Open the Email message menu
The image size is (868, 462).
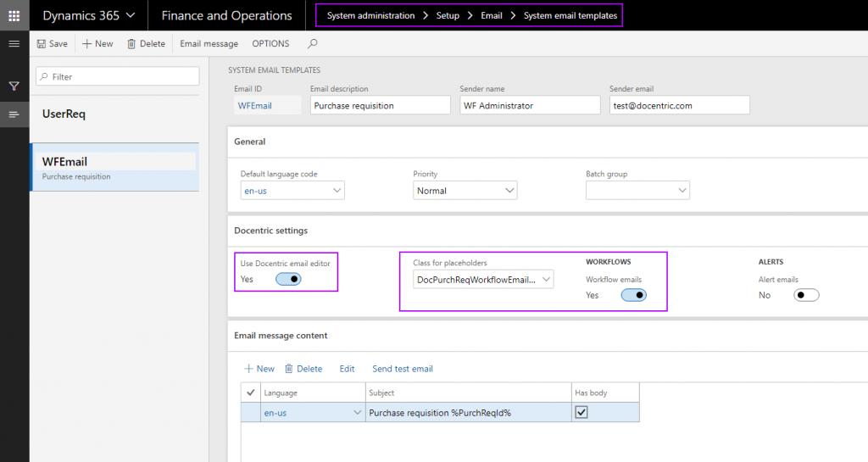209,44
